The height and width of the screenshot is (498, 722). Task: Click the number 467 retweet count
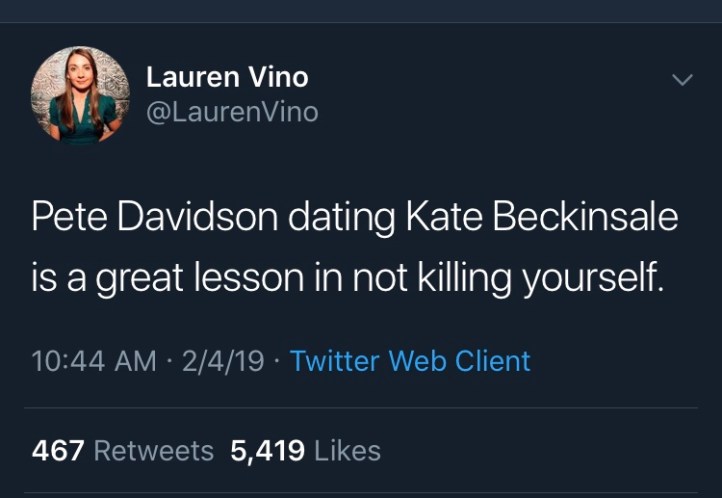[57, 451]
